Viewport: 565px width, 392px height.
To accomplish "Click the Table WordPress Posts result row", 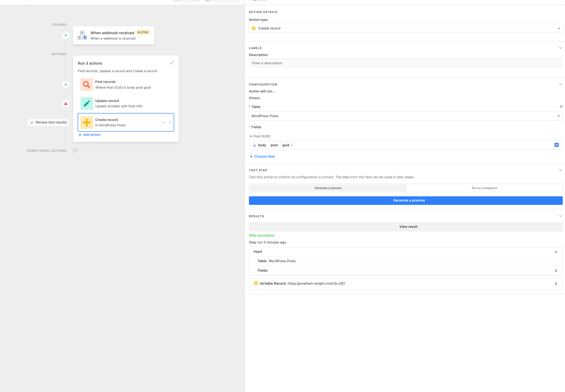I will 406,261.
